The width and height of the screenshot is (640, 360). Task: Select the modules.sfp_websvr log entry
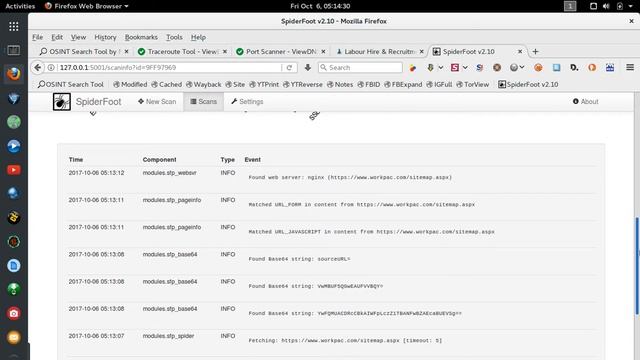331,180
